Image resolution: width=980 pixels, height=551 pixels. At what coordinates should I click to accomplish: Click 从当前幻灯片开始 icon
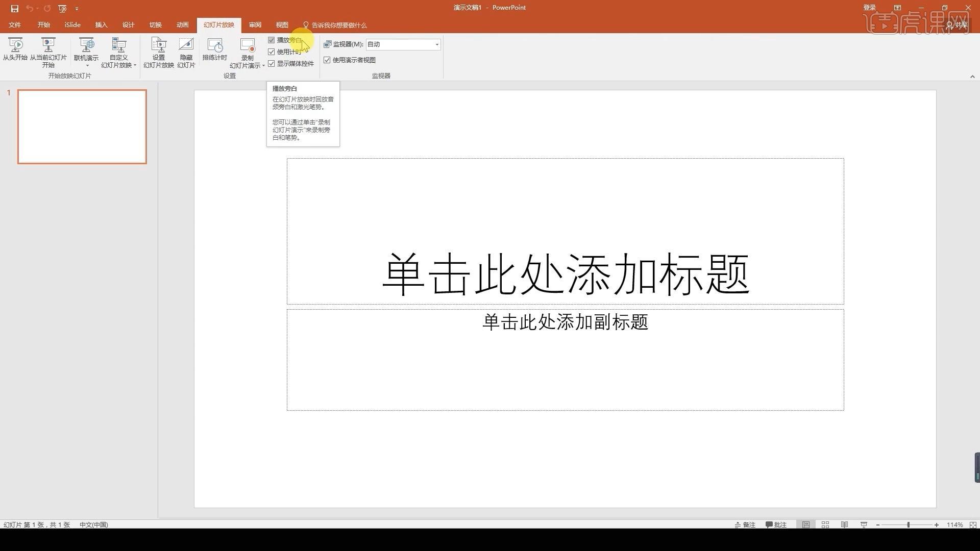coord(48,51)
